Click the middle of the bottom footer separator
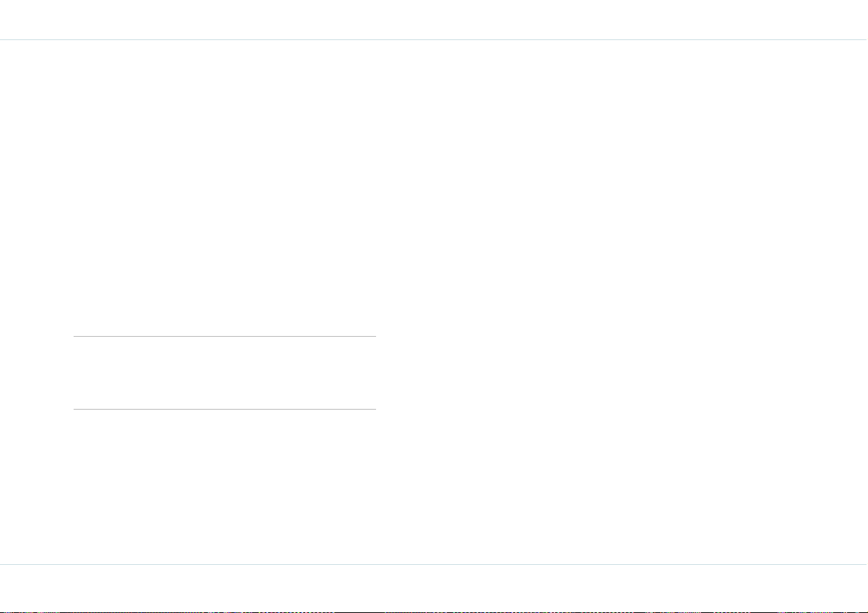The height and width of the screenshot is (613, 868). click(x=434, y=564)
